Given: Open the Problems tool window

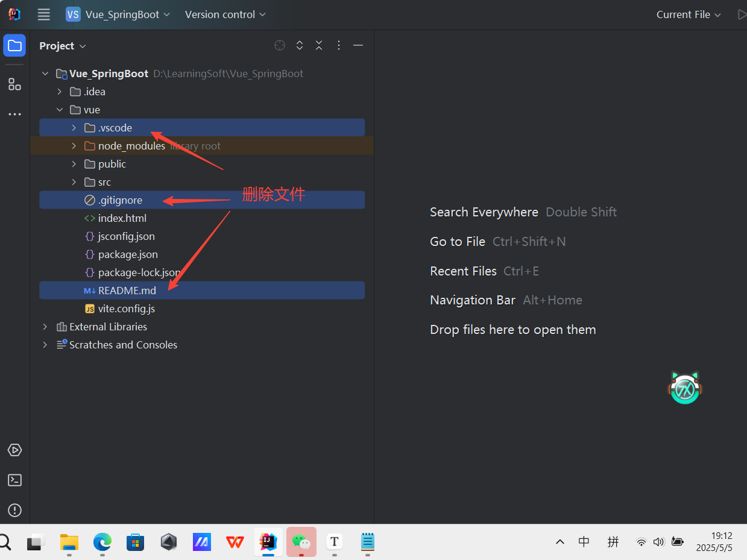Looking at the screenshot, I should coord(14,510).
